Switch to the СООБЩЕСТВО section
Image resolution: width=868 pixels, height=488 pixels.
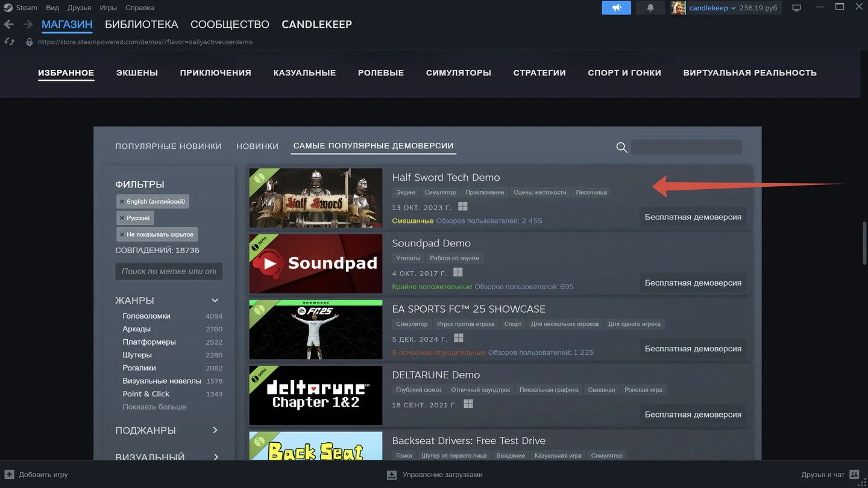coord(230,25)
